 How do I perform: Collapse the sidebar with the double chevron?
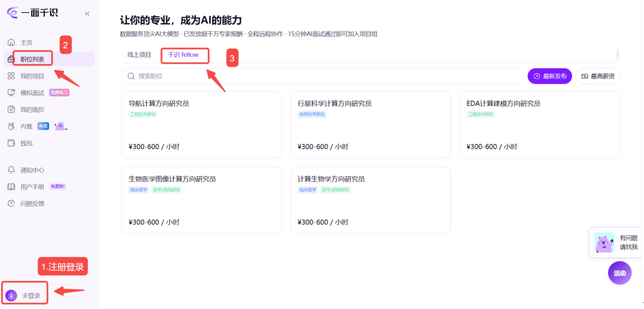[x=87, y=13]
